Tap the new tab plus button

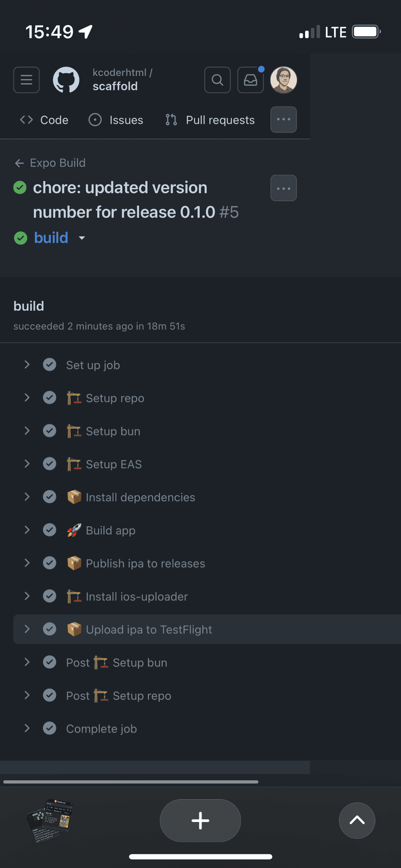pos(200,821)
